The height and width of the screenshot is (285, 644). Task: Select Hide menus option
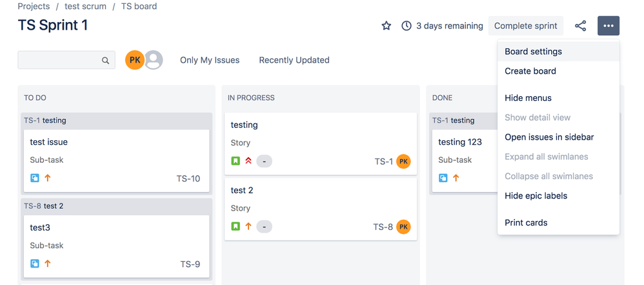(558, 98)
